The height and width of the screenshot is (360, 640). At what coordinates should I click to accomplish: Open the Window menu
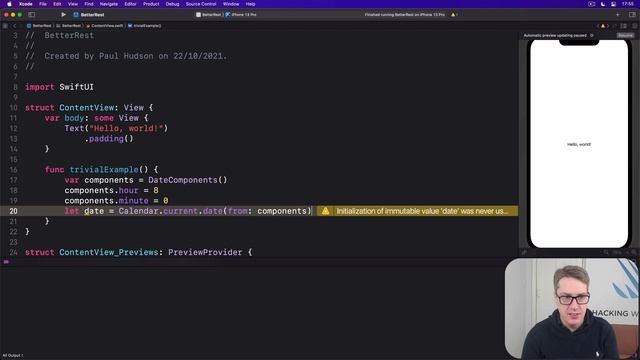coord(231,4)
